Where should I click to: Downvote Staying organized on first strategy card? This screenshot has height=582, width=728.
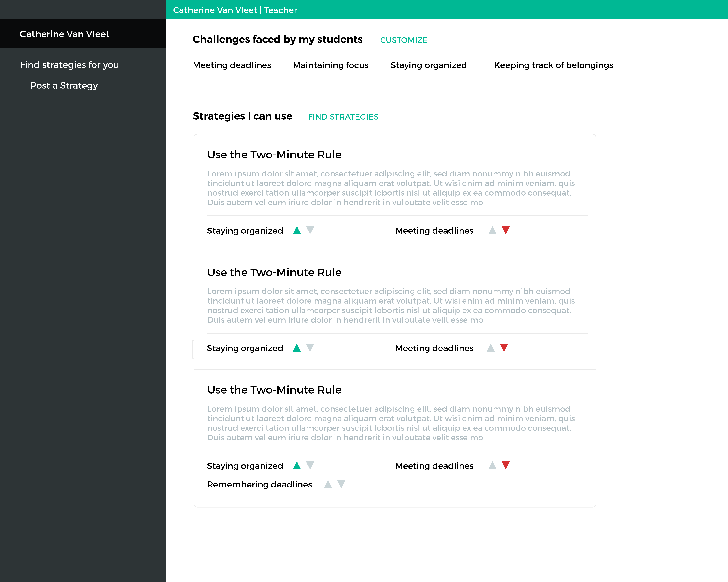click(310, 230)
